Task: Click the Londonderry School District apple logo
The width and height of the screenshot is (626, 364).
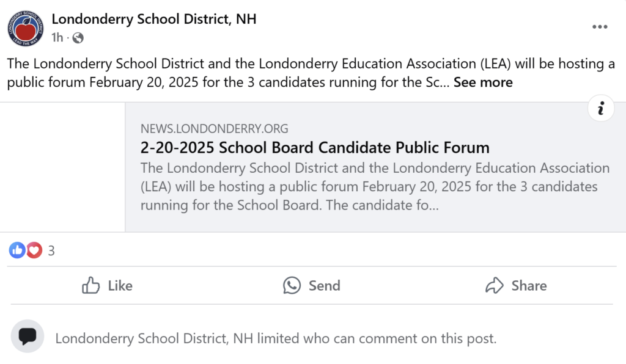Action: click(26, 28)
